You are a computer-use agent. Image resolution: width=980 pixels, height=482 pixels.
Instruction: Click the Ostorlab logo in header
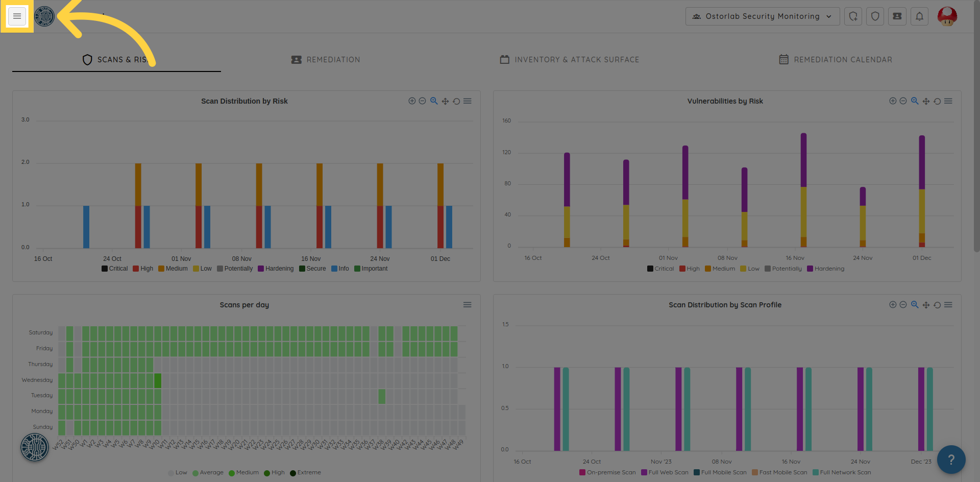coord(44,16)
